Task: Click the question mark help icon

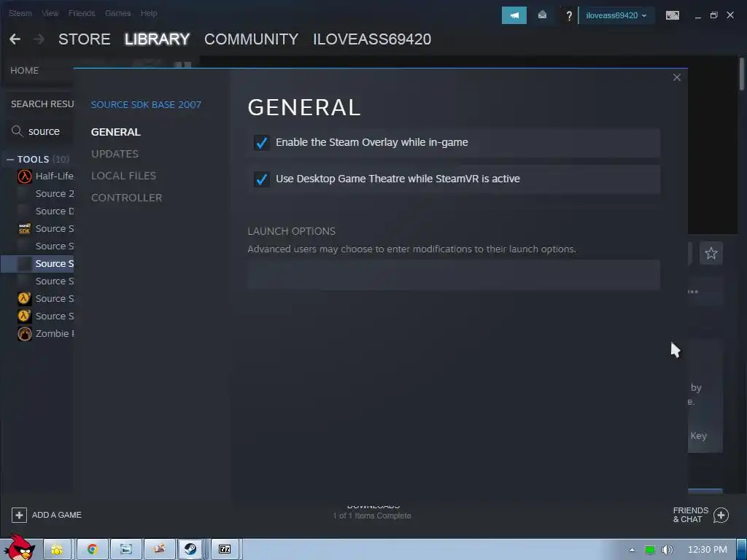Action: (x=569, y=16)
